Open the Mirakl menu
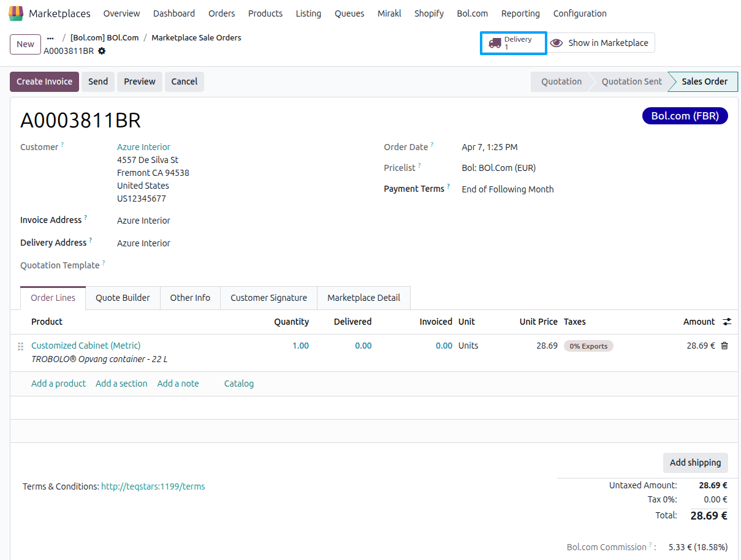Screen dimensions: 741x560 point(389,13)
